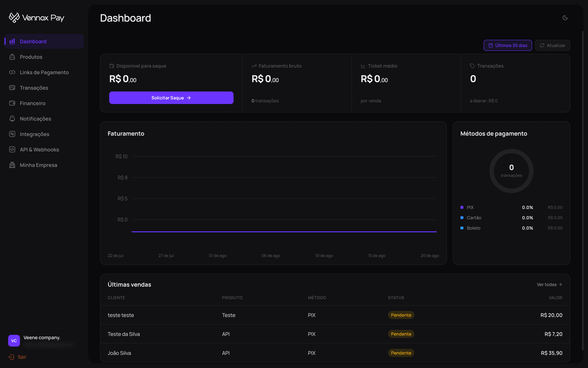The image size is (588, 368).
Task: Click the Cartão legend color swatch
Action: click(462, 217)
